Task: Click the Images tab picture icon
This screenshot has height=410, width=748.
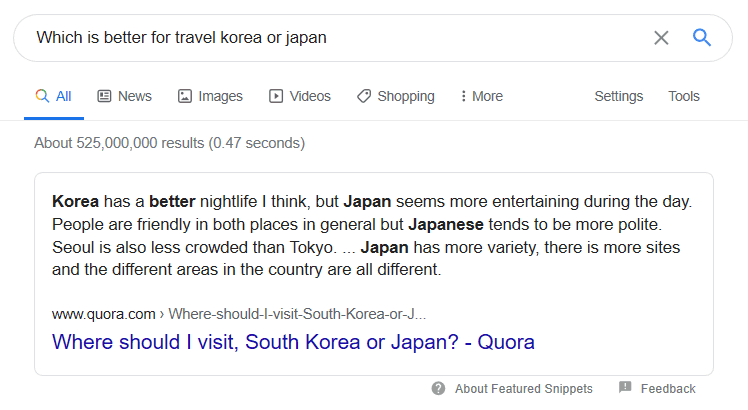Action: 185,96
